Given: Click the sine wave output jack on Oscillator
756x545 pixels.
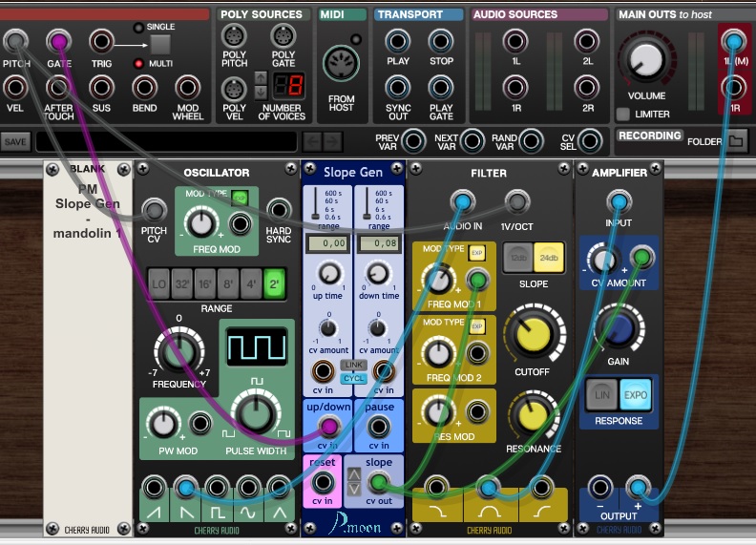Looking at the screenshot, I should click(x=250, y=491).
